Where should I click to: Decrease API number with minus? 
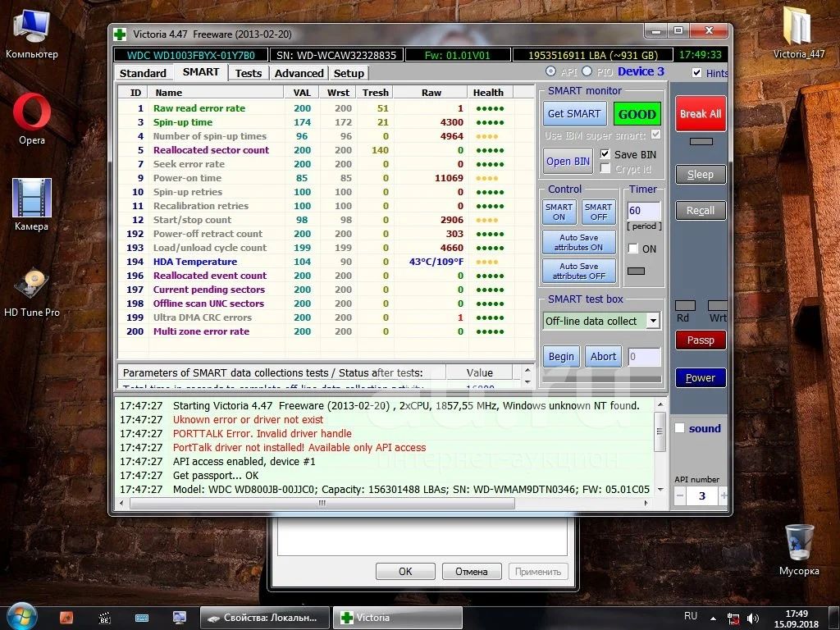coord(680,495)
